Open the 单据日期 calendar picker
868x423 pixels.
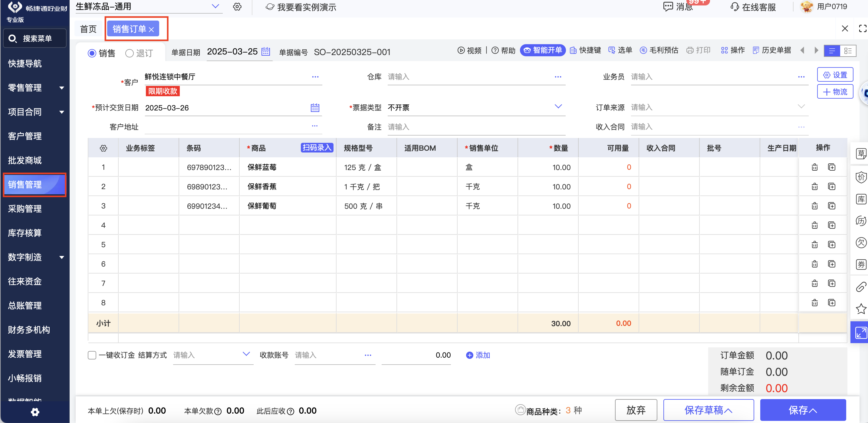point(266,51)
